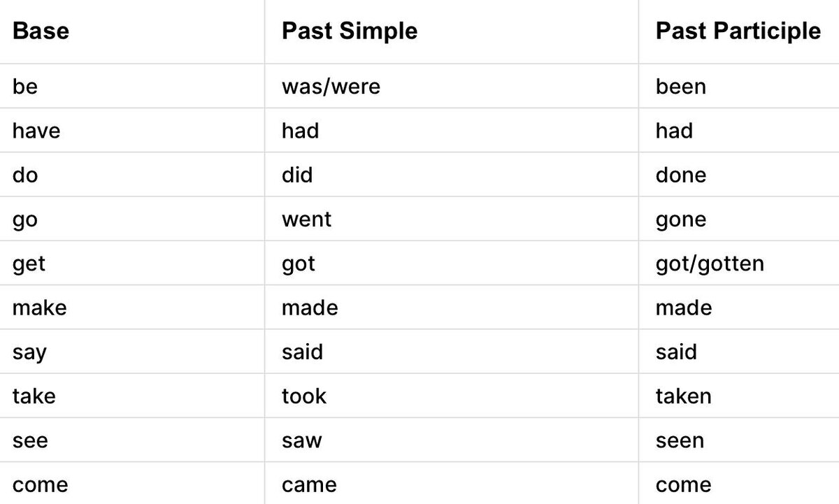Select the base verb say
The width and height of the screenshot is (839, 504).
(29, 352)
